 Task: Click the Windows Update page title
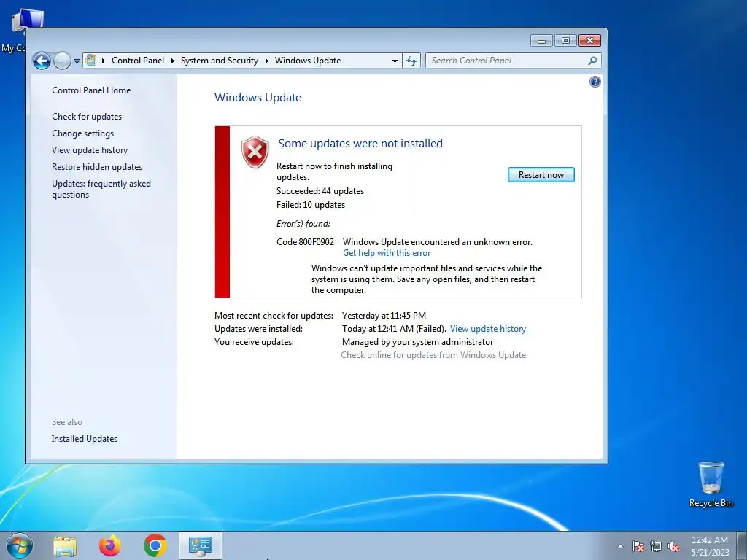[258, 98]
